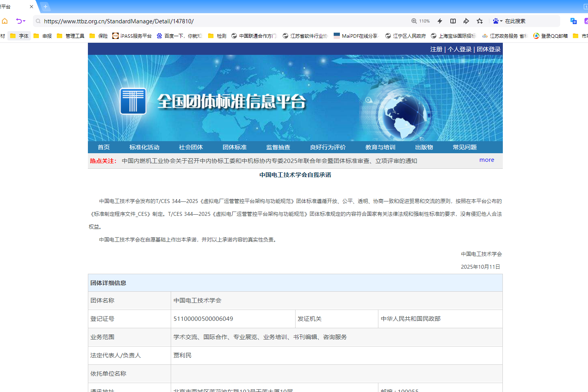This screenshot has width=588, height=392.
Task: Click the share forward arrow icon
Action: tap(466, 21)
